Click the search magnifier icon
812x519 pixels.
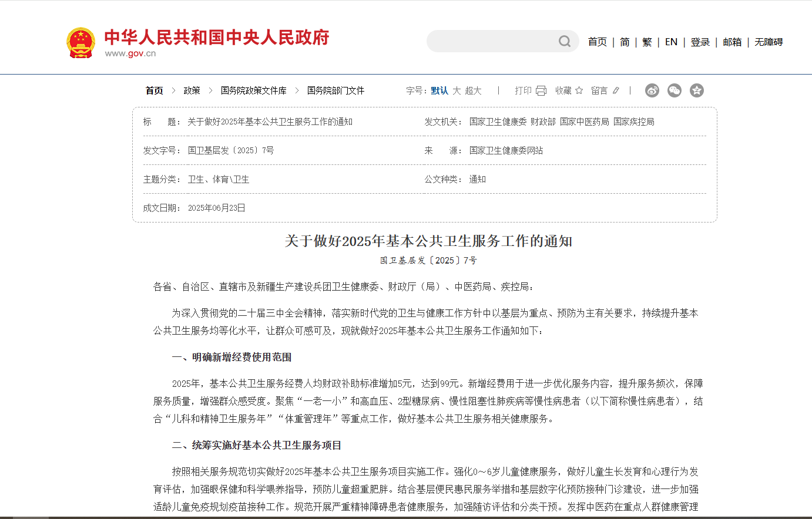click(564, 41)
